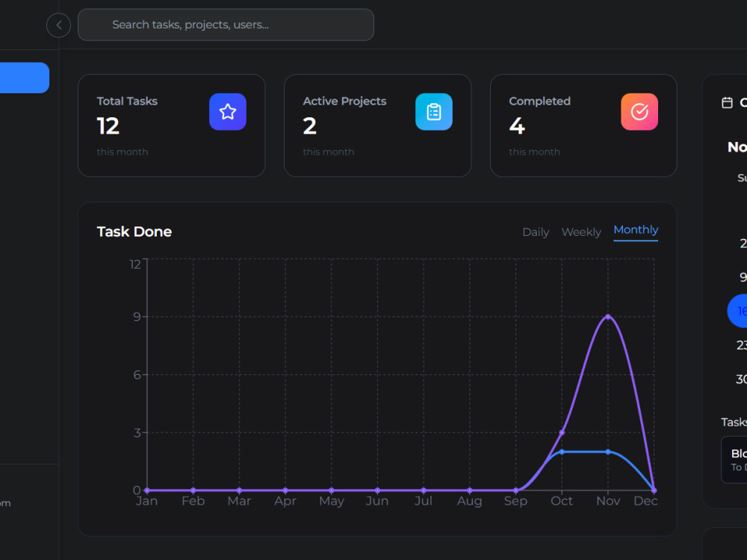Click the 'Total Tasks' label
This screenshot has width=747, height=560.
(x=127, y=101)
